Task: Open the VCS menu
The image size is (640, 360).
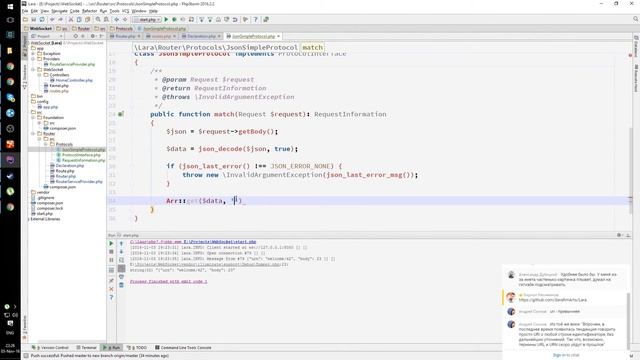Action: point(125,11)
